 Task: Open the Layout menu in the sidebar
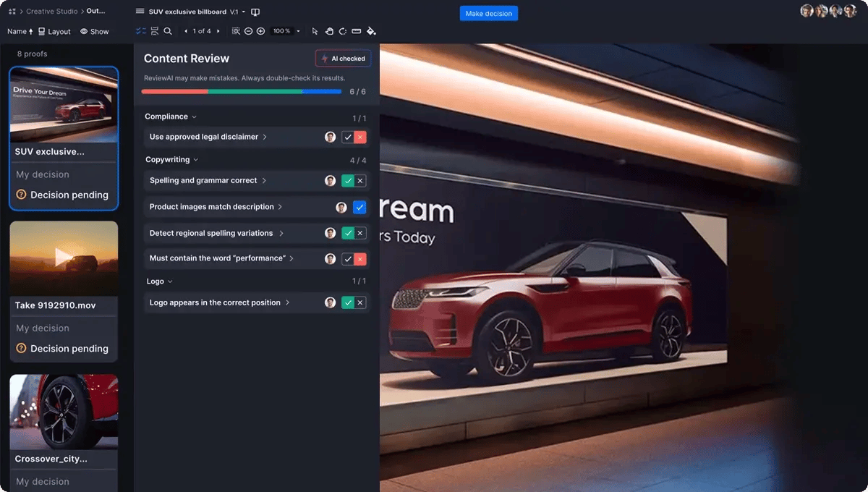pyautogui.click(x=54, y=31)
